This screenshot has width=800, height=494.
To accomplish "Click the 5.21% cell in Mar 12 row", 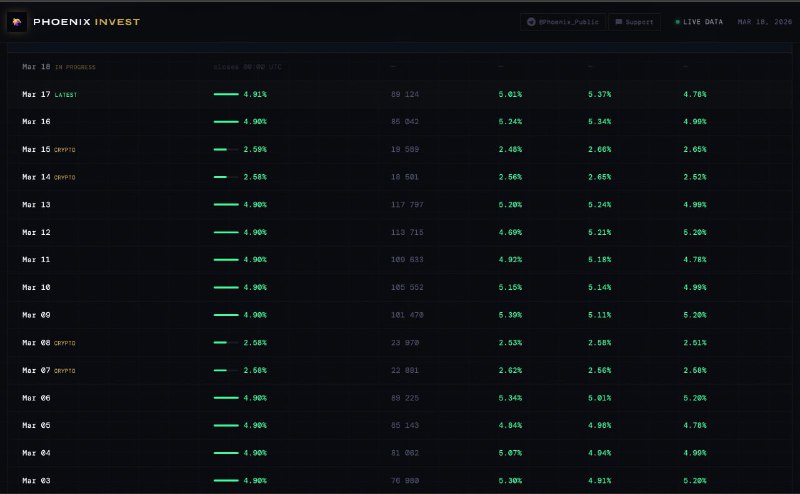I will pyautogui.click(x=599, y=232).
